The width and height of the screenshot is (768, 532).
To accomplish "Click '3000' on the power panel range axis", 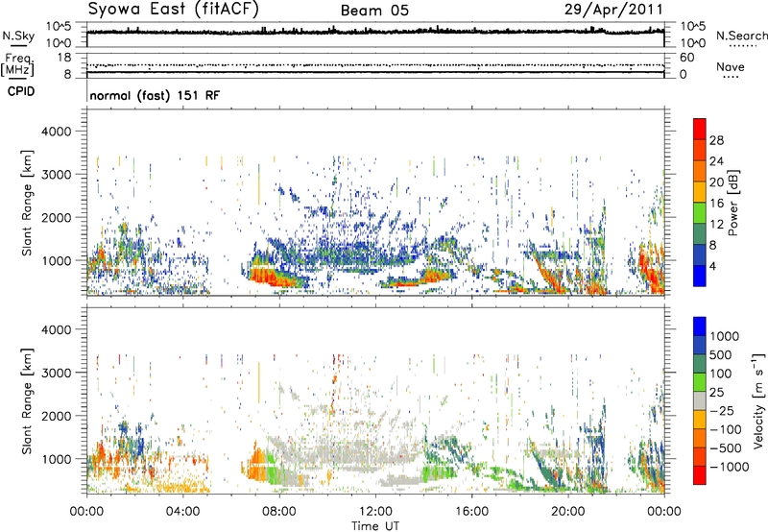I will pyautogui.click(x=56, y=175).
